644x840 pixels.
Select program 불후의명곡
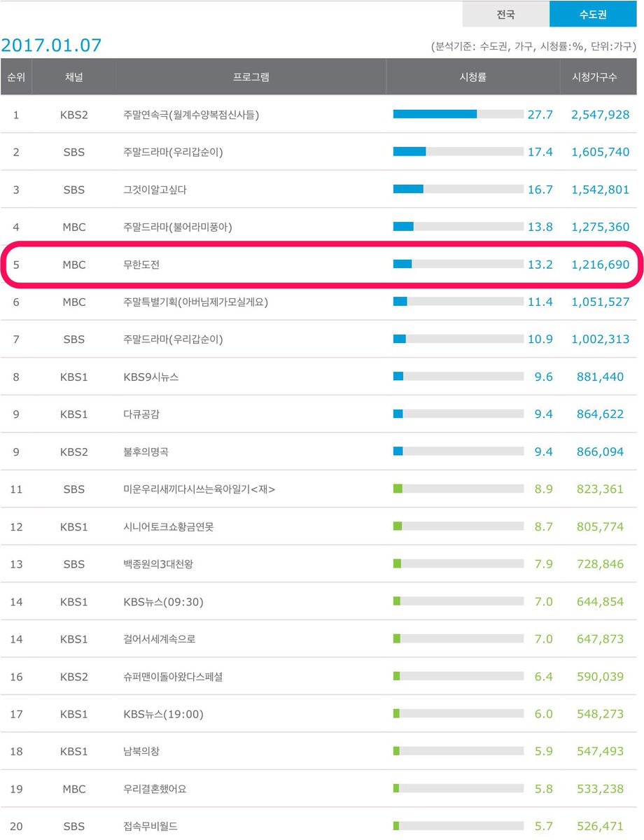tap(146, 451)
